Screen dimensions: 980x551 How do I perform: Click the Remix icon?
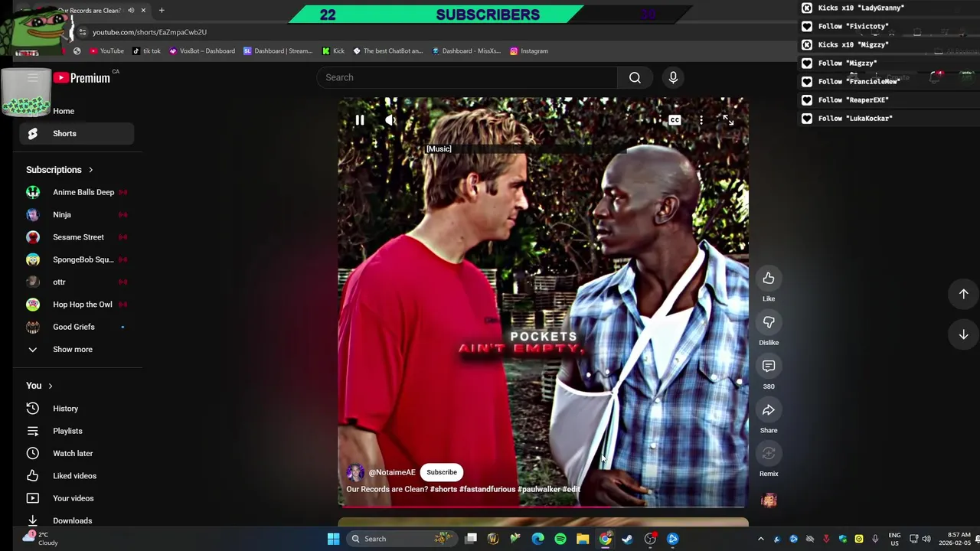(769, 454)
